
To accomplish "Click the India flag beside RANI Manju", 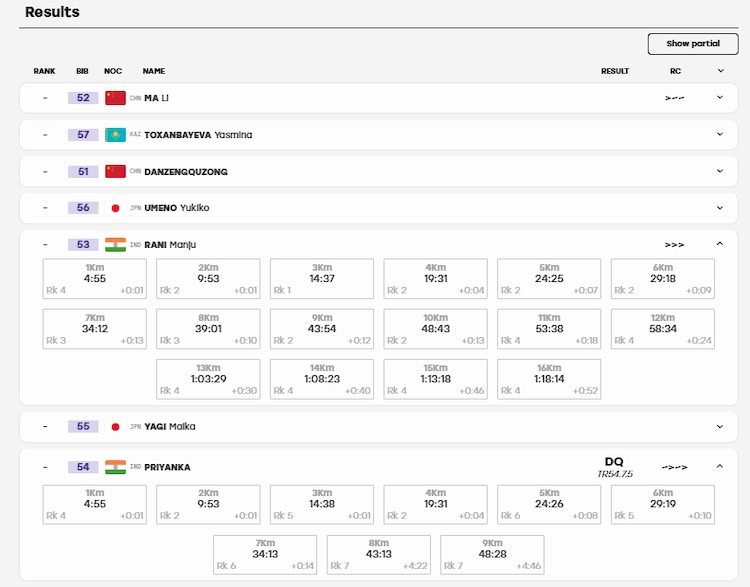I will click(115, 245).
